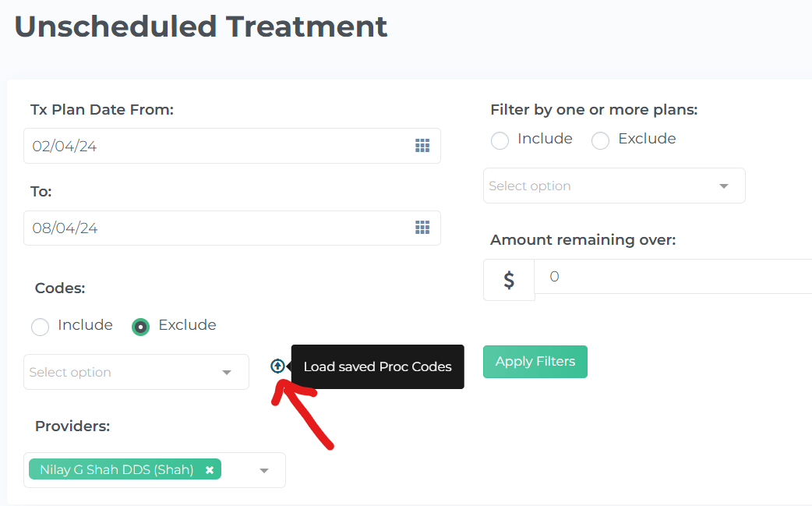
Task: Click the Load saved Proc Codes icon
Action: point(277,366)
